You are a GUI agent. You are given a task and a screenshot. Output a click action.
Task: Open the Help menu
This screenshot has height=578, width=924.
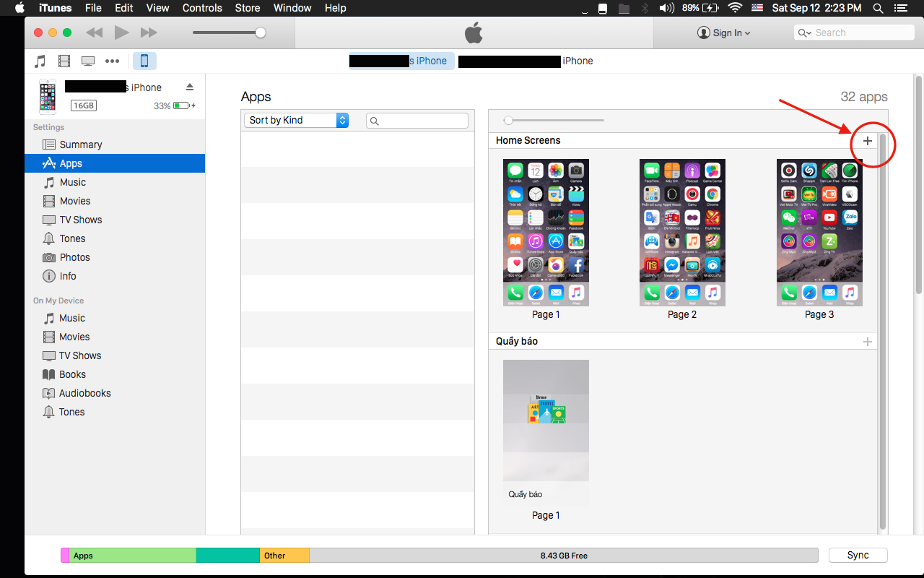tap(336, 8)
